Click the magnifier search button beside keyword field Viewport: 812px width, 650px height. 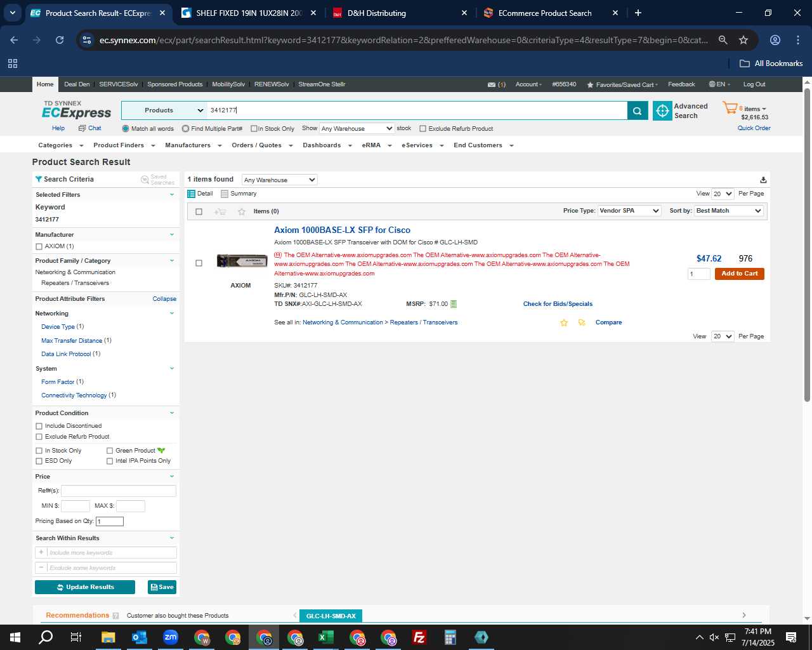pos(637,110)
